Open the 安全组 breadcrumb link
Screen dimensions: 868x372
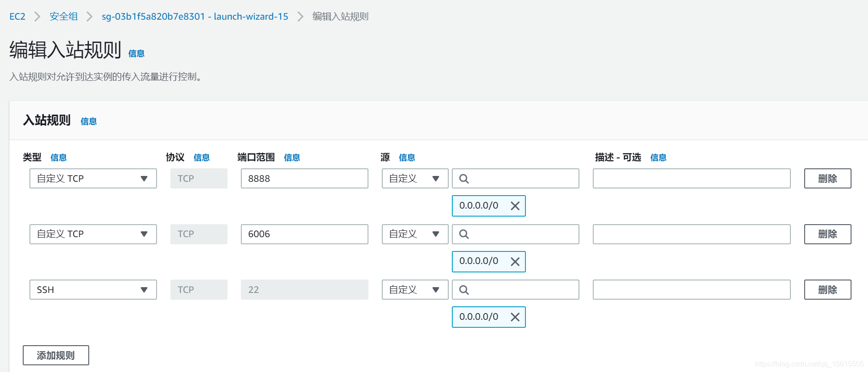tap(64, 17)
